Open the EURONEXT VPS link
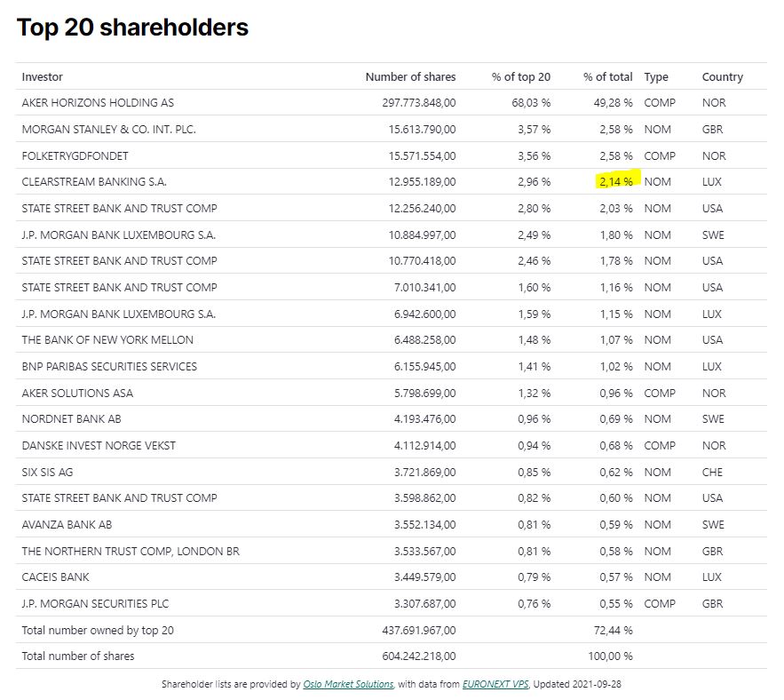Image resolution: width=784 pixels, height=700 pixels. 495,684
